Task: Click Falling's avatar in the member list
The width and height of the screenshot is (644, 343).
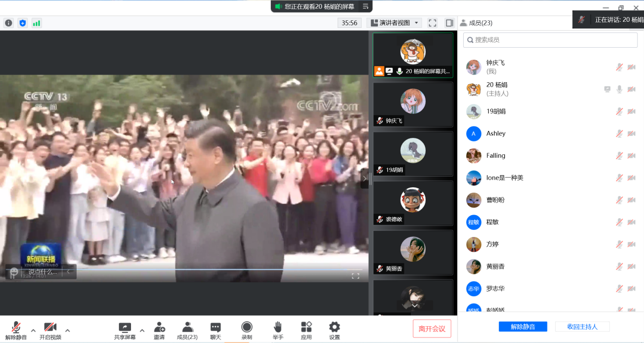Action: (x=474, y=156)
